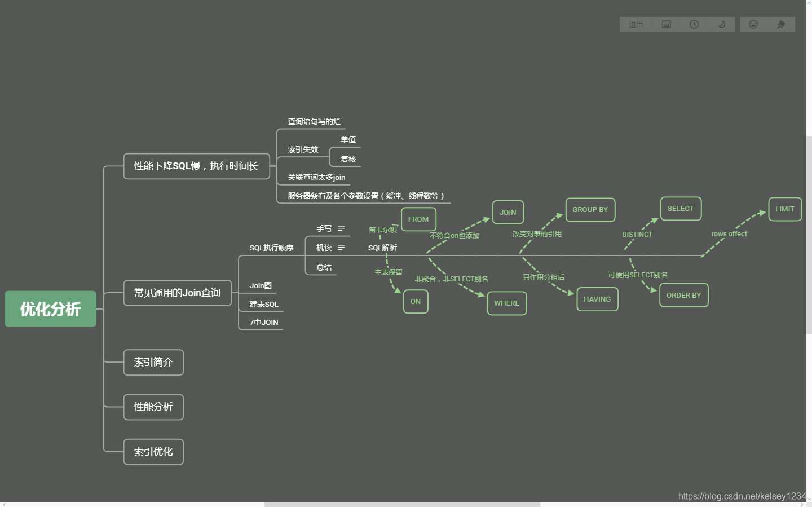
Task: Select the LIMIT box
Action: pos(785,209)
